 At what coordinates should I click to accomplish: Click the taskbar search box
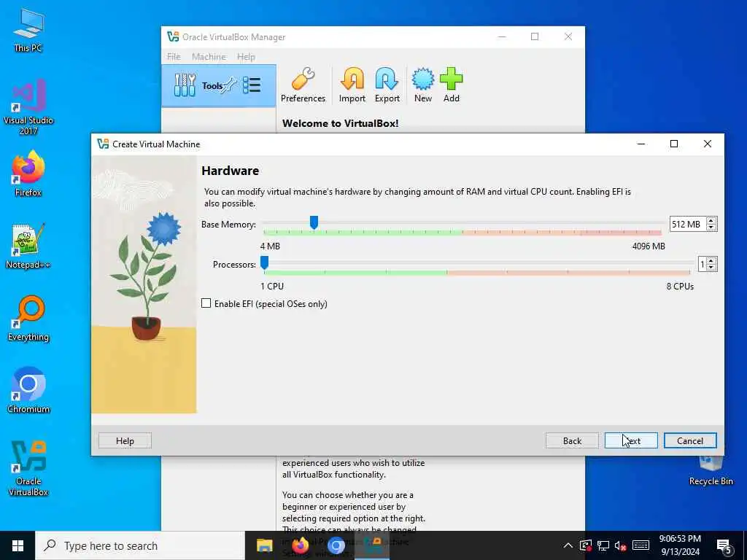coord(140,545)
